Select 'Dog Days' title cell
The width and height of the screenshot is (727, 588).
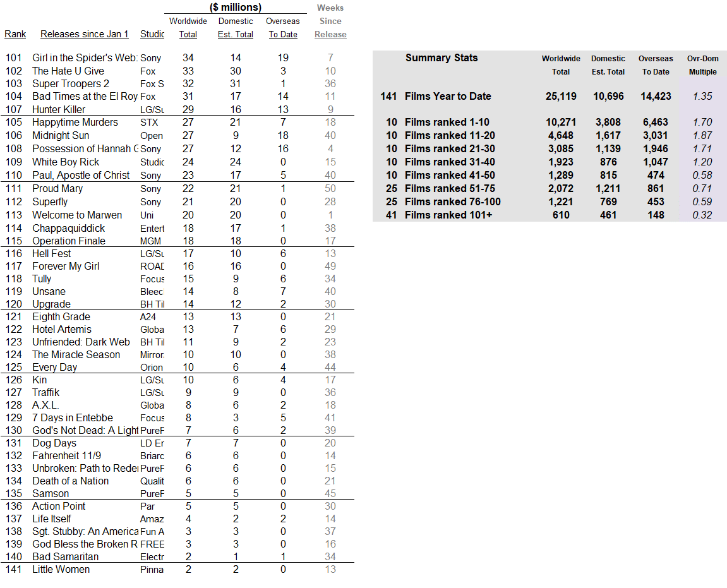54,443
